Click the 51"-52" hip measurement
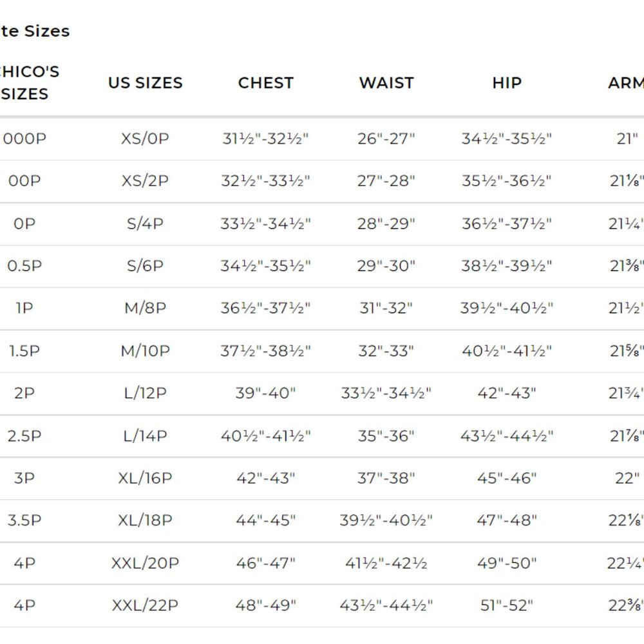Image resolution: width=644 pixels, height=644 pixels. (507, 605)
